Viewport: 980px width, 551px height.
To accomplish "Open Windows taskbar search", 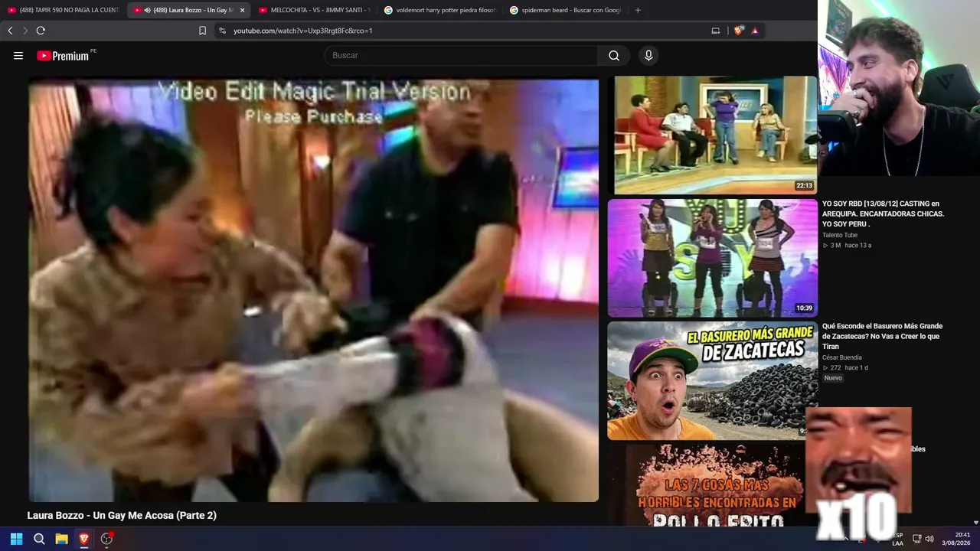I will (39, 539).
